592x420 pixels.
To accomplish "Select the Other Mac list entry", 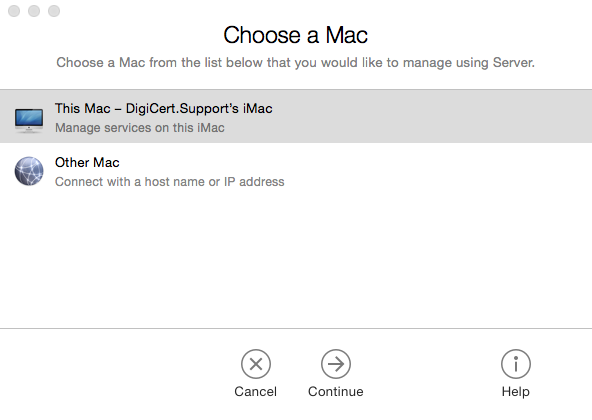I will tap(296, 170).
